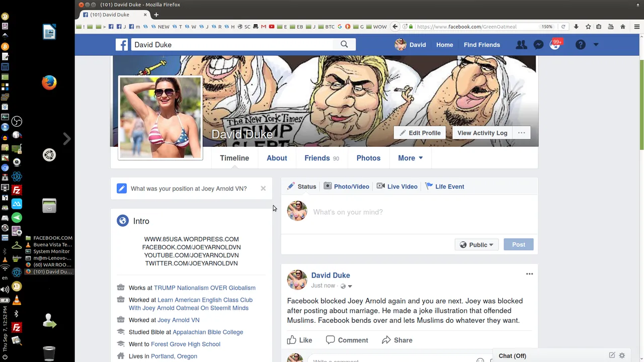Click the search magnifier button
This screenshot has height=362, width=644.
click(x=344, y=44)
